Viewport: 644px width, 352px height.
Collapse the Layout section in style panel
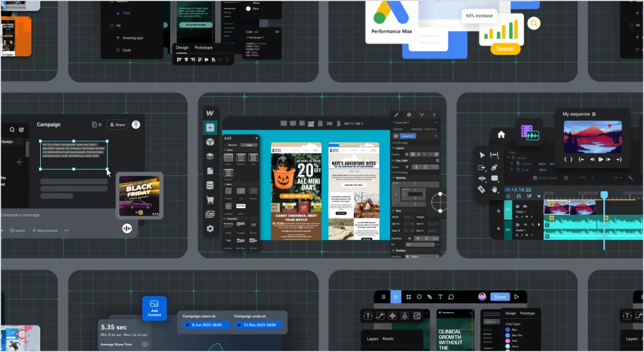393,148
